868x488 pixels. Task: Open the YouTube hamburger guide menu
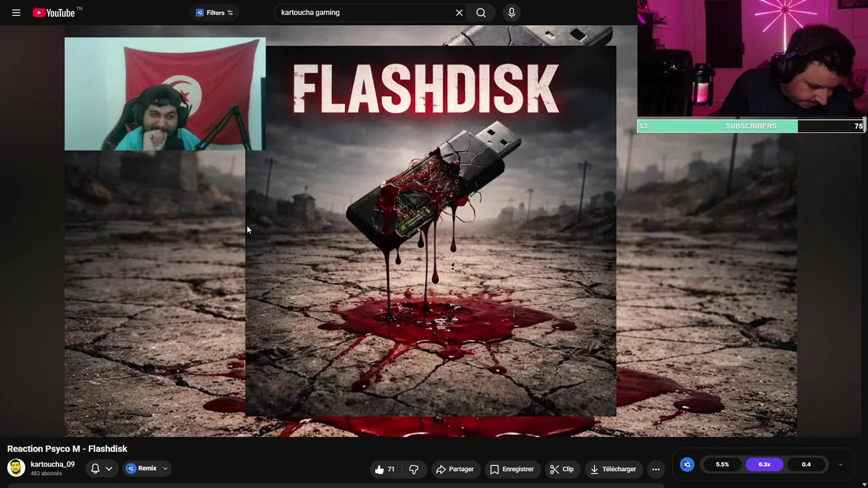[16, 13]
